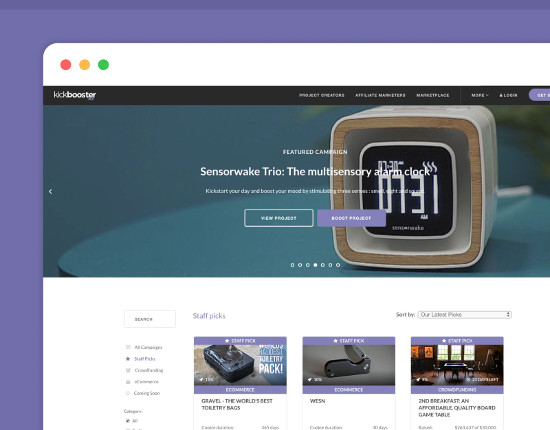This screenshot has width=550, height=430.
Task: Click the '2nd Breakfast' board game table title
Action: pyautogui.click(x=457, y=408)
